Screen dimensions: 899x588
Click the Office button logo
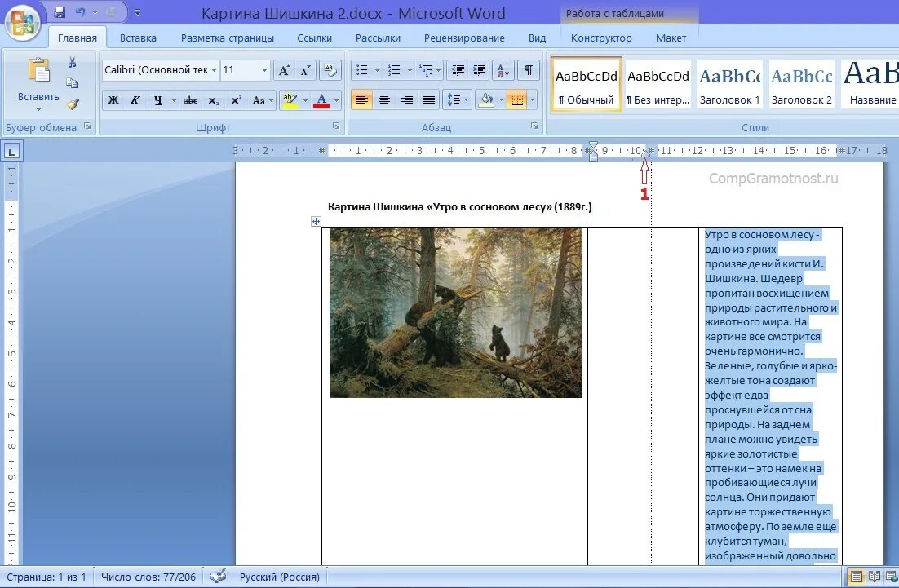click(22, 24)
